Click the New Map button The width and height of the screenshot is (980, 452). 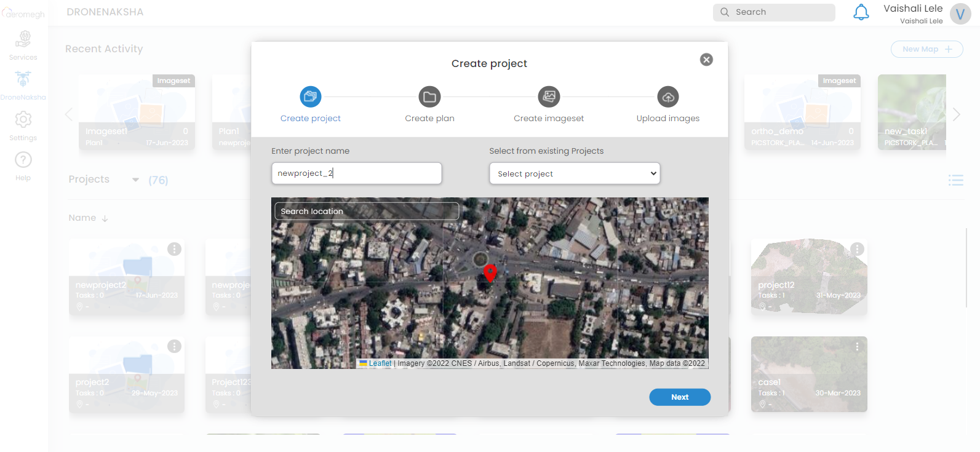click(x=926, y=49)
